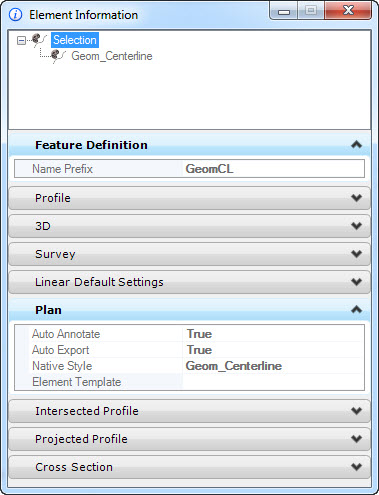The height and width of the screenshot is (495, 379).
Task: Click the Intersected Profile header title
Action: 87,411
